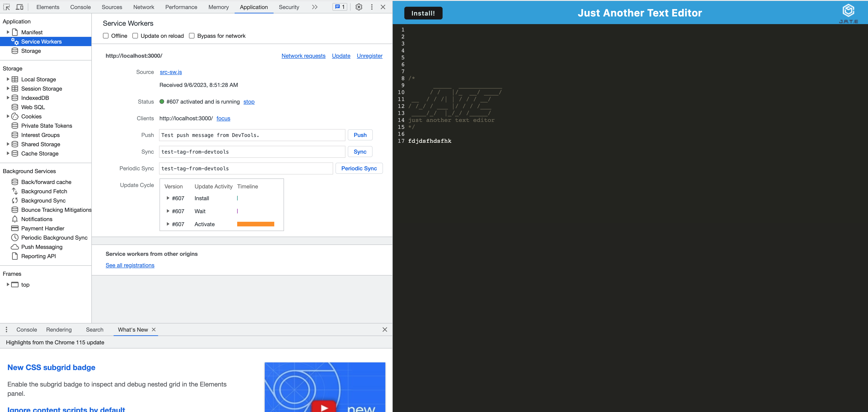Toggle the device toolbar icon
This screenshot has width=868, height=412.
[20, 7]
